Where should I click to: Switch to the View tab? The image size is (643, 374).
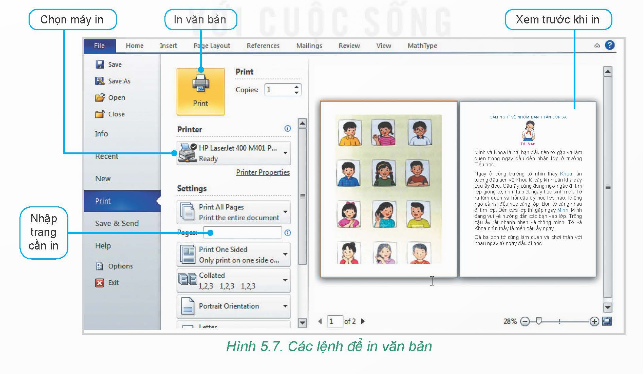(383, 46)
